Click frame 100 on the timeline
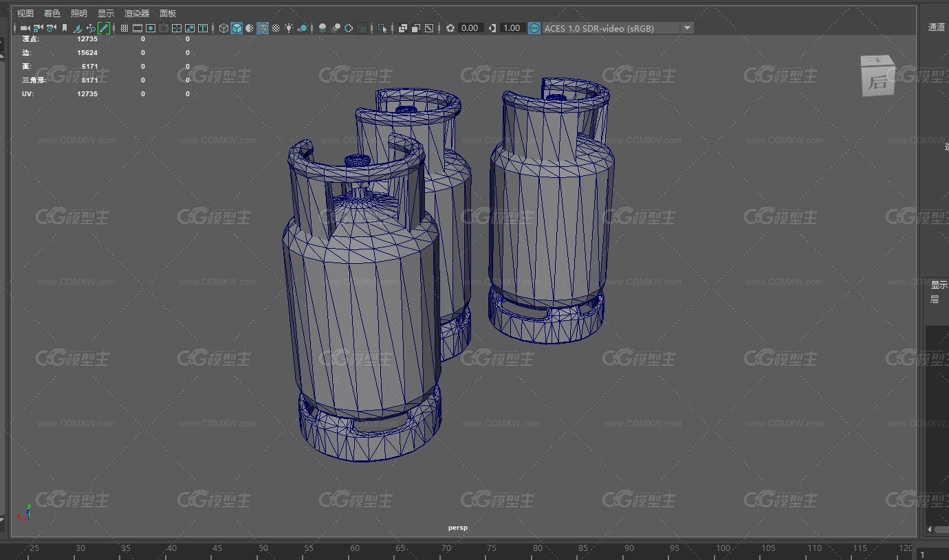This screenshot has height=560, width=949. point(723,548)
